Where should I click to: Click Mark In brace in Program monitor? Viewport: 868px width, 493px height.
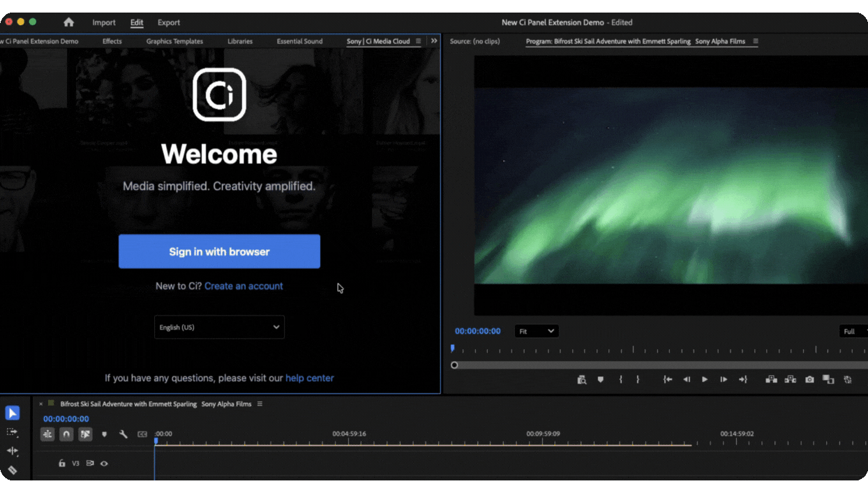pyautogui.click(x=620, y=379)
